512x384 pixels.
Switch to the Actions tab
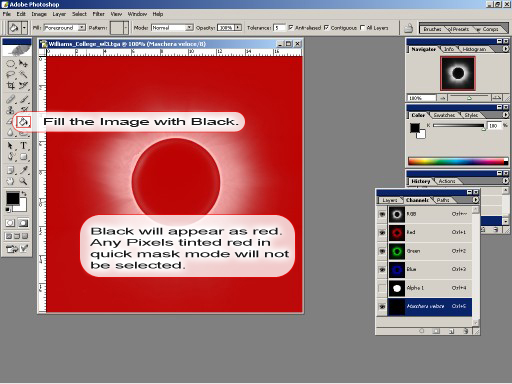tap(447, 181)
